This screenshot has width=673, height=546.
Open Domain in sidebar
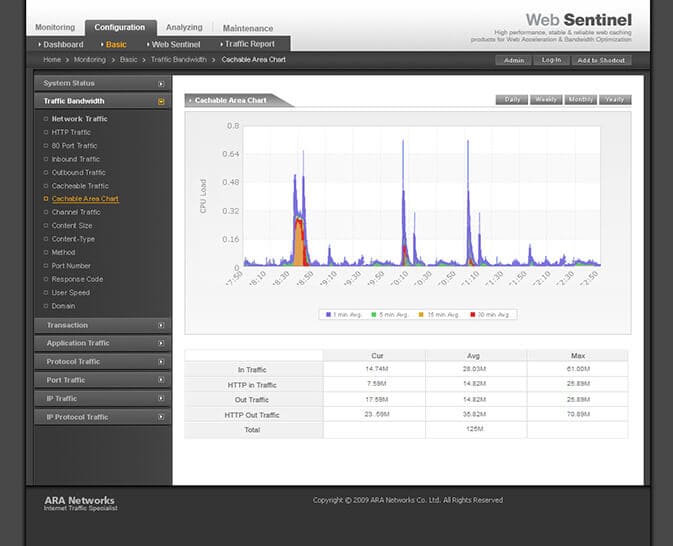coord(63,306)
